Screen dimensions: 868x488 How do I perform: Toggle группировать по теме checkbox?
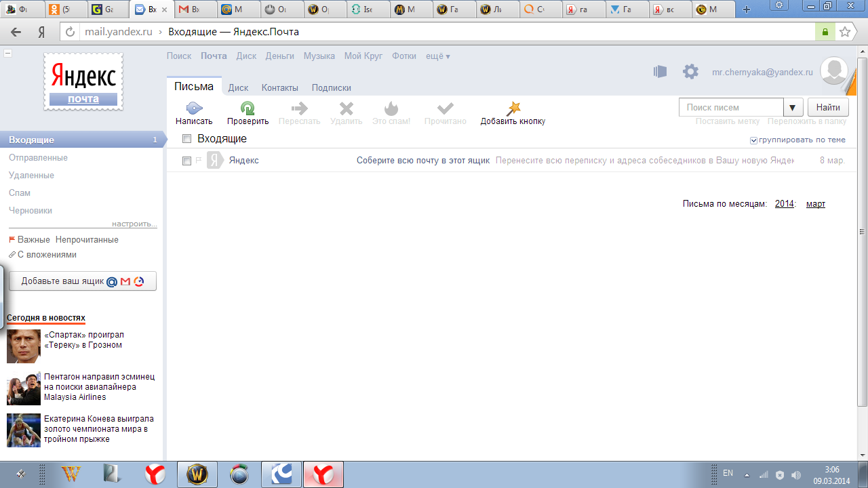pyautogui.click(x=754, y=140)
